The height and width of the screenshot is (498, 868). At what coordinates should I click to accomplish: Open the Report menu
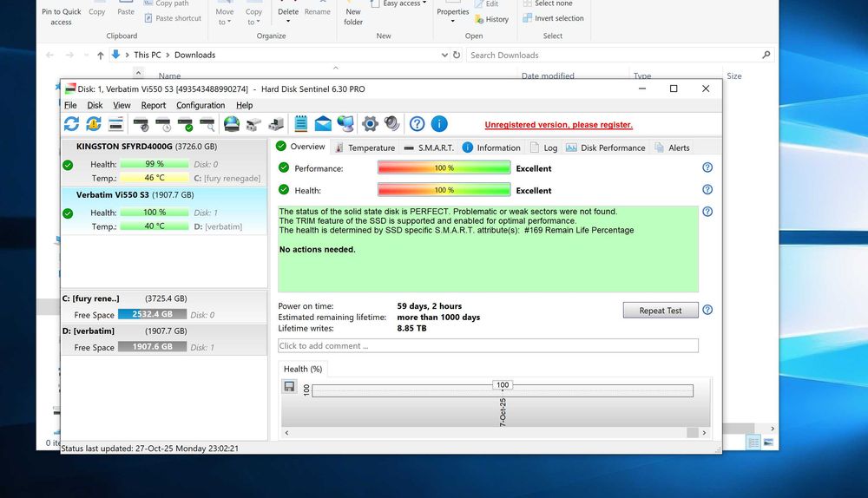pos(154,105)
